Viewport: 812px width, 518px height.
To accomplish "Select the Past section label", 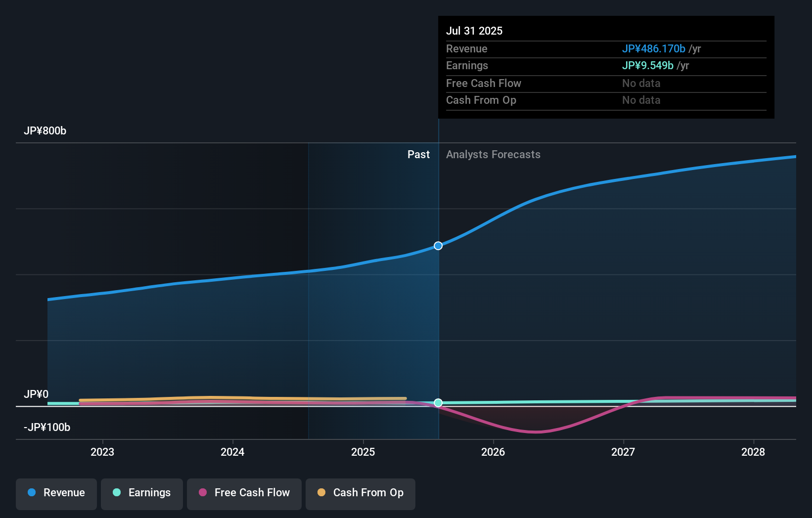I will pyautogui.click(x=419, y=154).
